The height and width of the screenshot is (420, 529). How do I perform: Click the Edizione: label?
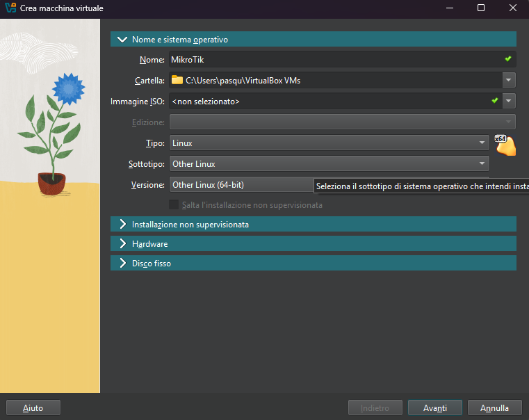[148, 122]
